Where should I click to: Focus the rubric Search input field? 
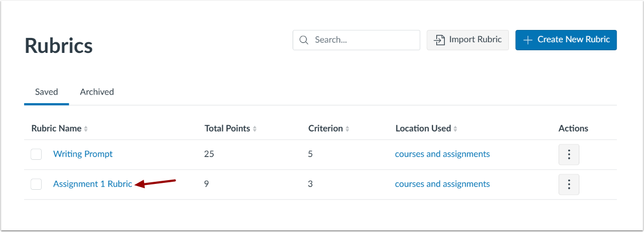point(363,40)
